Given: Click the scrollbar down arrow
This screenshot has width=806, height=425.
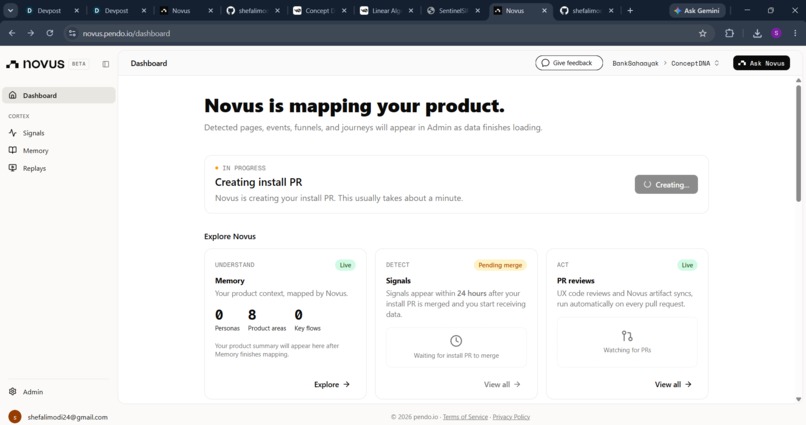Looking at the screenshot, I should point(798,399).
